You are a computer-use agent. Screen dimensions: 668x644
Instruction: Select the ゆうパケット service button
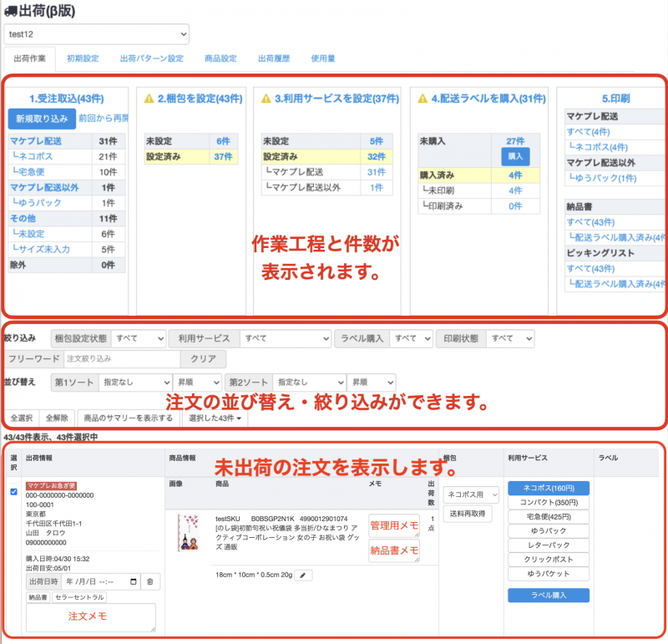coord(549,574)
